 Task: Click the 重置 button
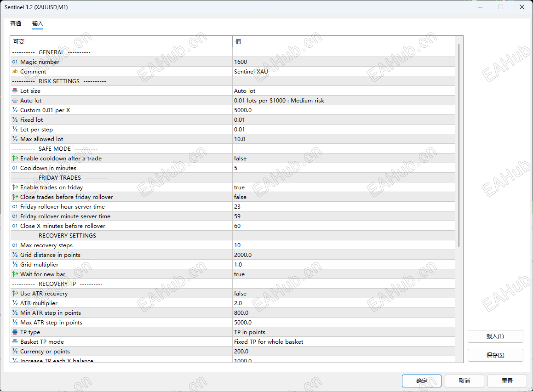(507, 381)
